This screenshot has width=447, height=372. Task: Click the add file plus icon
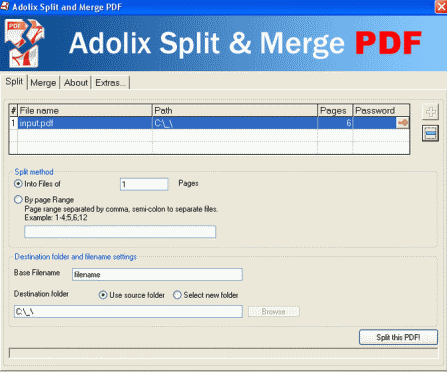coord(430,112)
